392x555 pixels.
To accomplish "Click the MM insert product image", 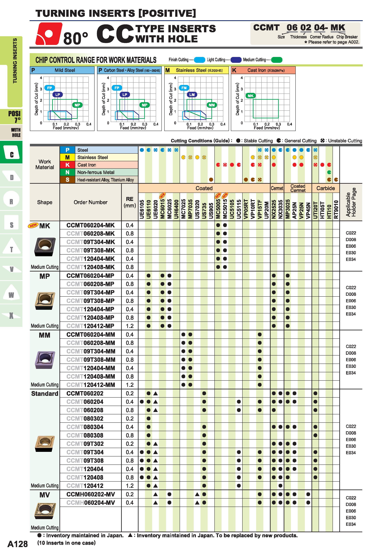I will pos(45,360).
